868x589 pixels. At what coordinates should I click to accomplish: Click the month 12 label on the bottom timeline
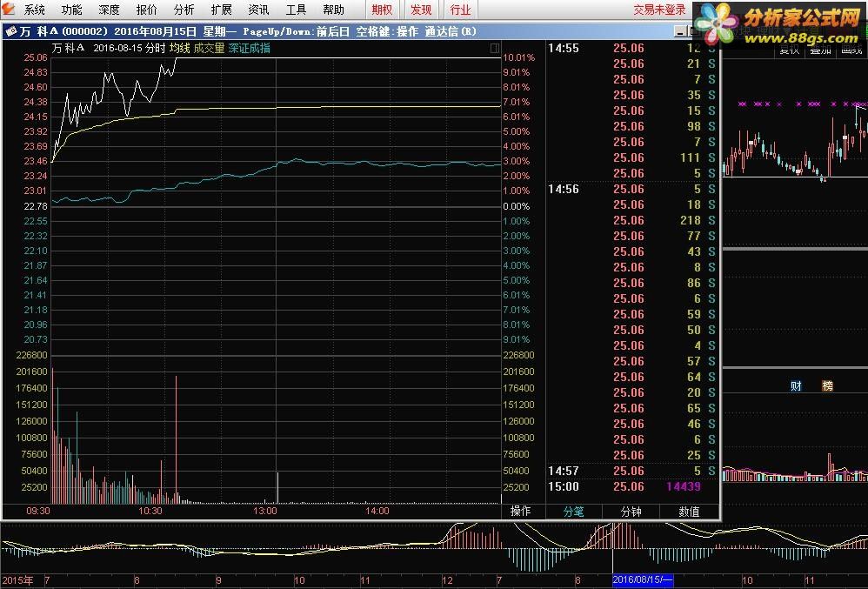click(x=447, y=580)
